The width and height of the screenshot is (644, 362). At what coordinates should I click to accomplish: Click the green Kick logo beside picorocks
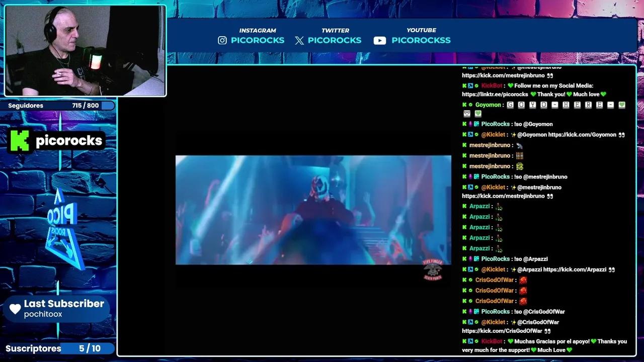(20, 140)
